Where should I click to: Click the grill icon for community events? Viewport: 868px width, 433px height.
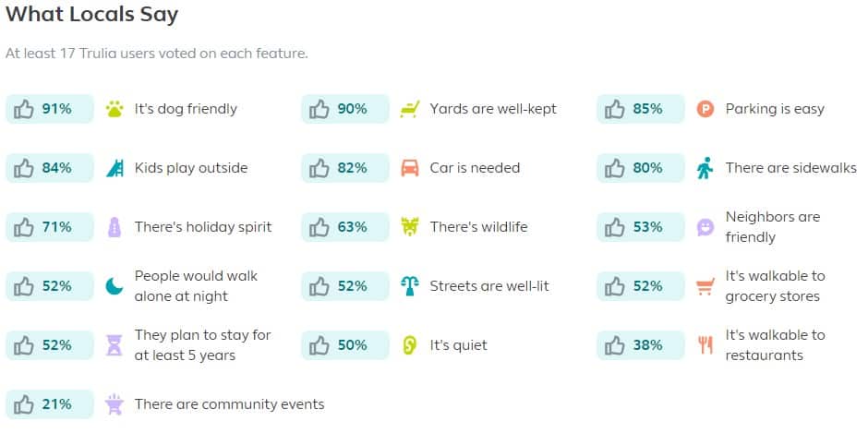tap(115, 404)
